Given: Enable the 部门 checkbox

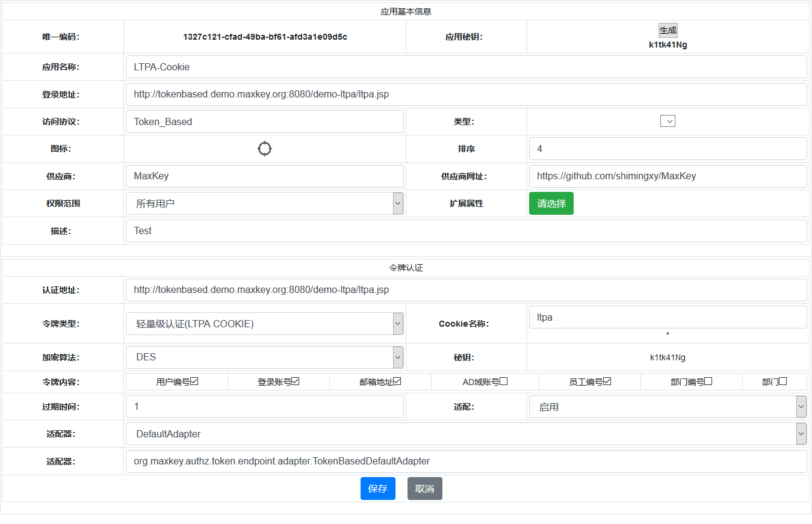Looking at the screenshot, I should 783,381.
